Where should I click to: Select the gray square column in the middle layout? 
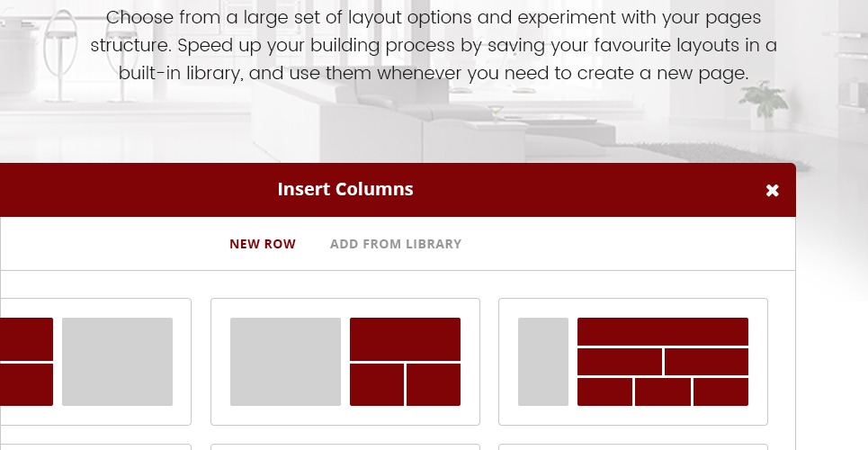285,362
